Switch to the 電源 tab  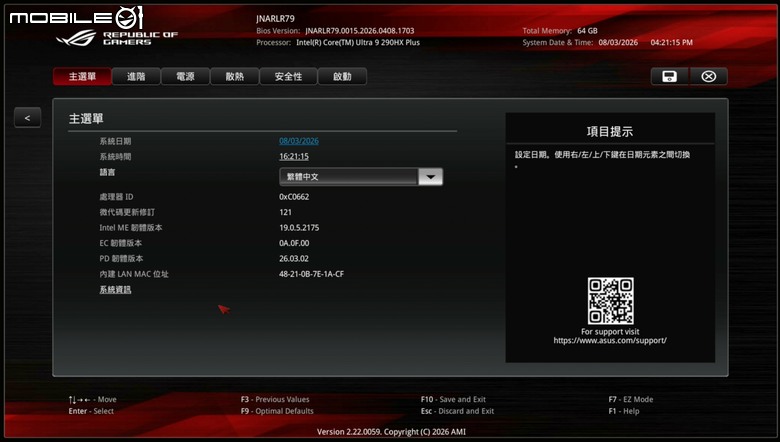(x=185, y=77)
